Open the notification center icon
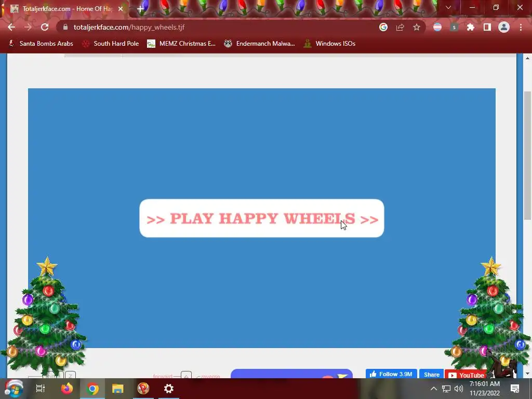532x399 pixels. [x=515, y=389]
